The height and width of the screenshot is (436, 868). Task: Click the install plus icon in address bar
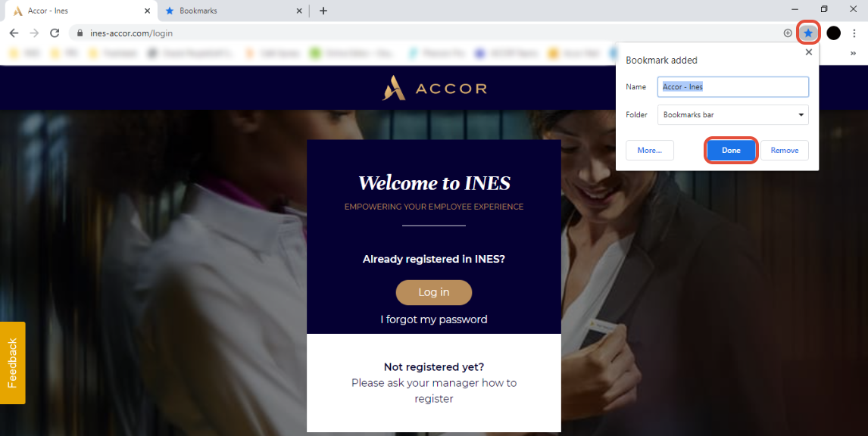tap(788, 33)
